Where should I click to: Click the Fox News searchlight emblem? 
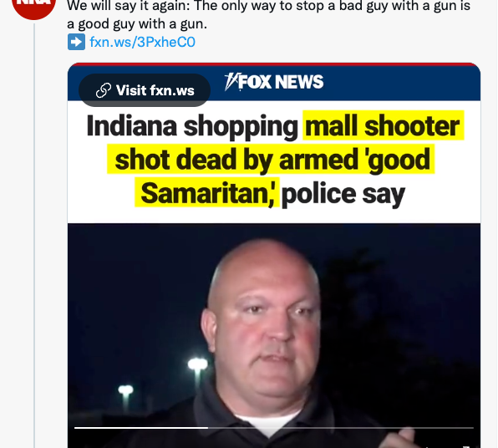coord(231,82)
